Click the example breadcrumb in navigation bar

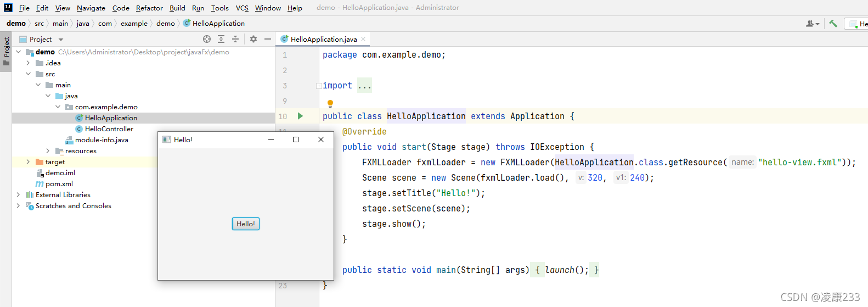pyautogui.click(x=134, y=23)
